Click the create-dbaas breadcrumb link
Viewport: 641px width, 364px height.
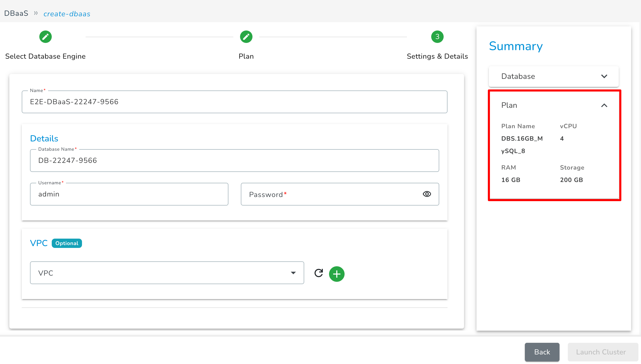pos(67,14)
